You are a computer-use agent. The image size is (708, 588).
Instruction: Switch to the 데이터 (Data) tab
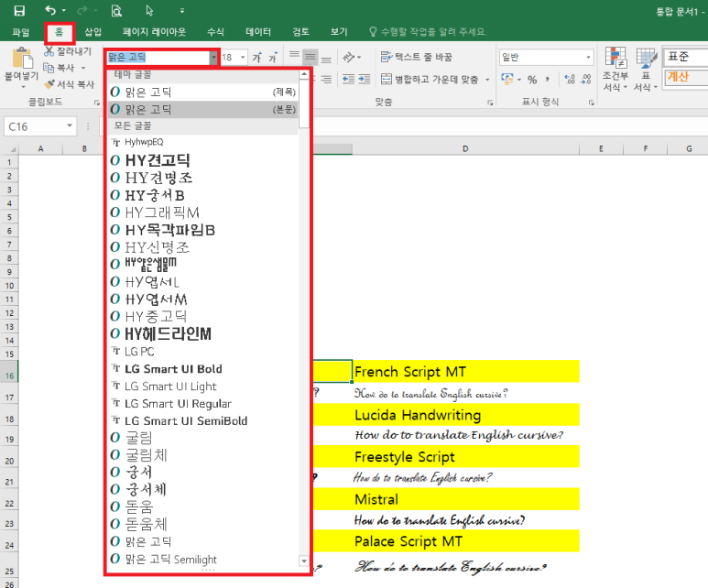pyautogui.click(x=258, y=32)
